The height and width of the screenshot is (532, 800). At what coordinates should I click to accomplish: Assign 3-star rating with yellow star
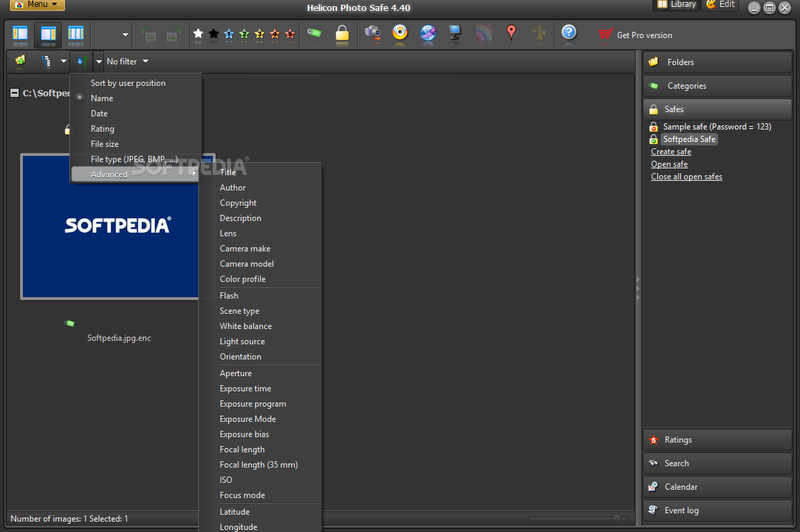point(260,34)
